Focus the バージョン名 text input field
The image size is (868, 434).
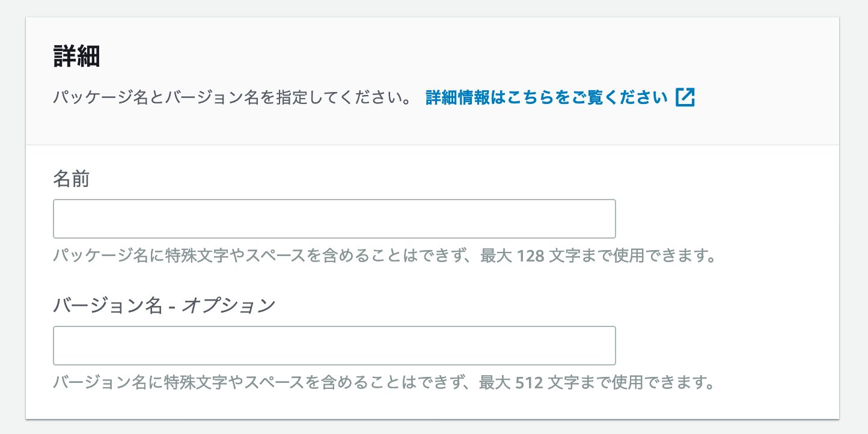point(334,346)
